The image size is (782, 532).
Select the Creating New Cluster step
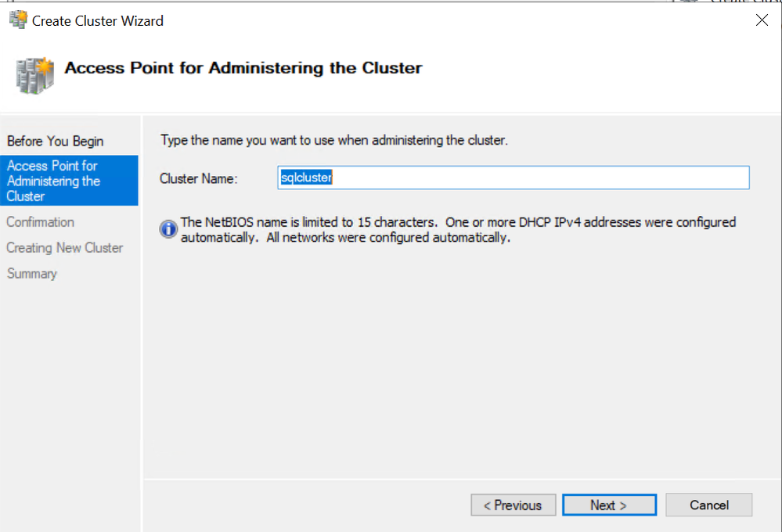65,248
